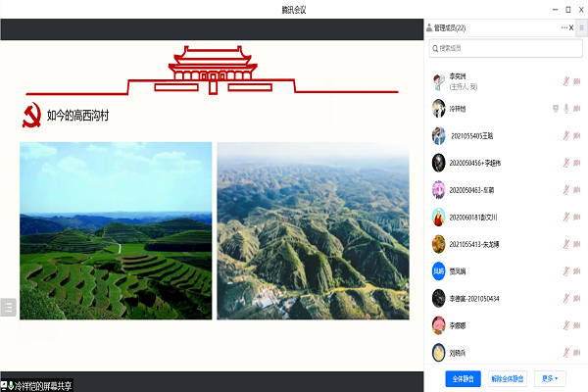
Task: Open the three-dot options in member panel header
Action: (x=563, y=27)
